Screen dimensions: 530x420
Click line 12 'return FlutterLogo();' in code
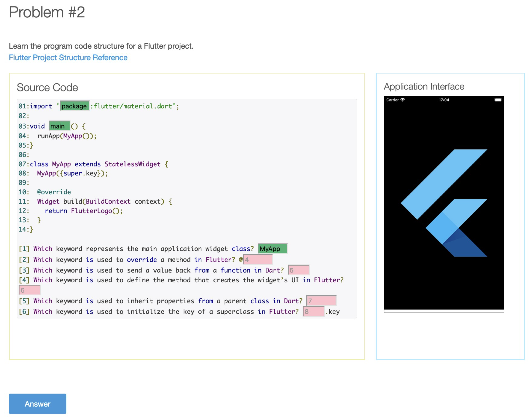[x=84, y=211]
